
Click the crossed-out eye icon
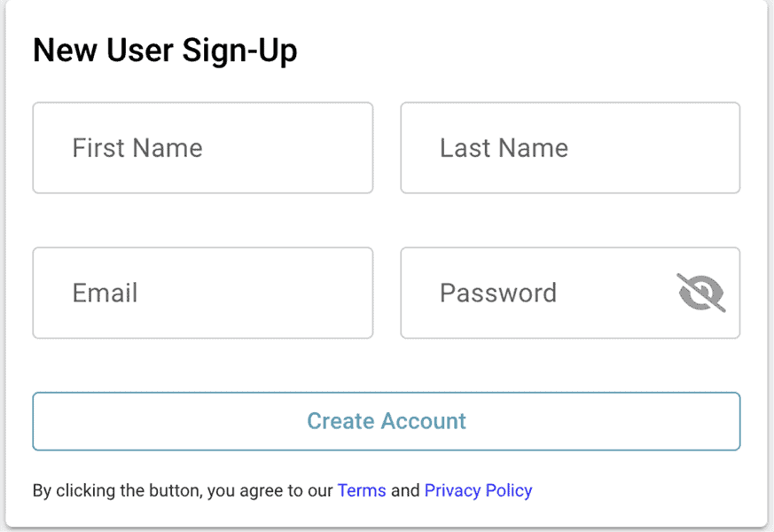[x=701, y=293]
